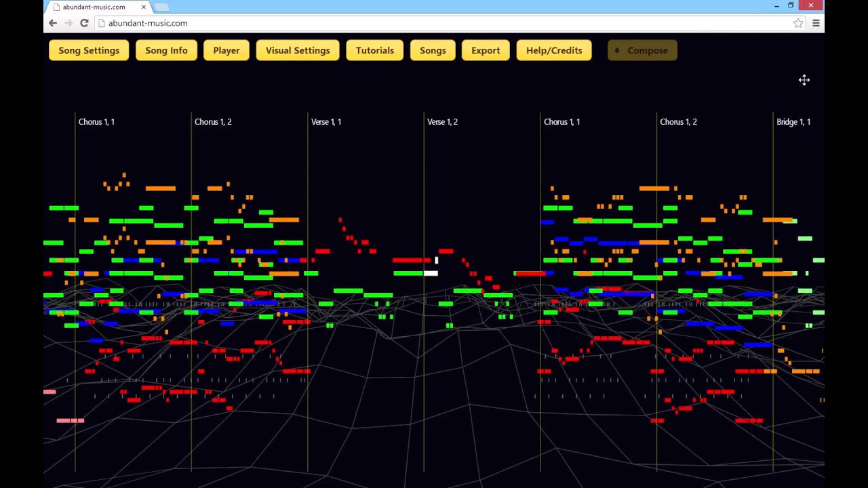Click the Bridge 1, 1 section label
Screen dimensions: 868x488
click(793, 122)
